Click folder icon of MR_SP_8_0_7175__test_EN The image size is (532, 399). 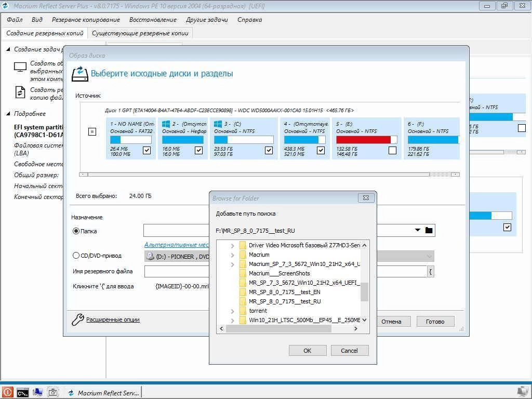coord(243,292)
